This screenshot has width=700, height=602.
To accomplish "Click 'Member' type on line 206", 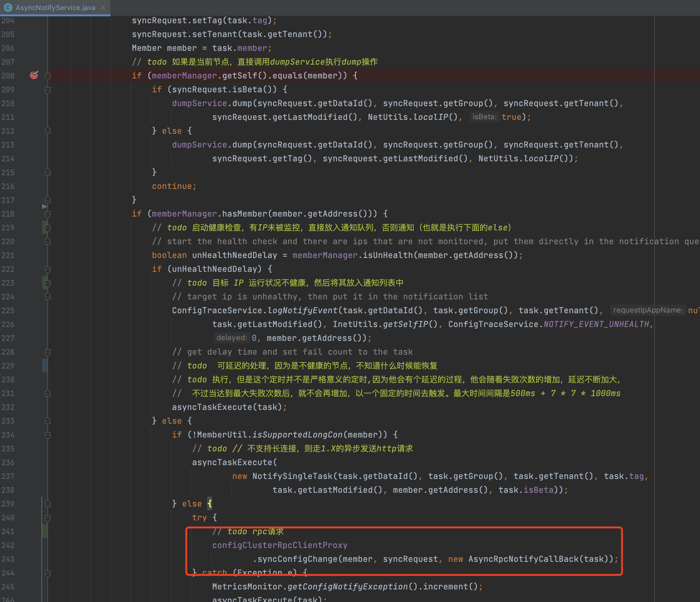I will pos(147,48).
